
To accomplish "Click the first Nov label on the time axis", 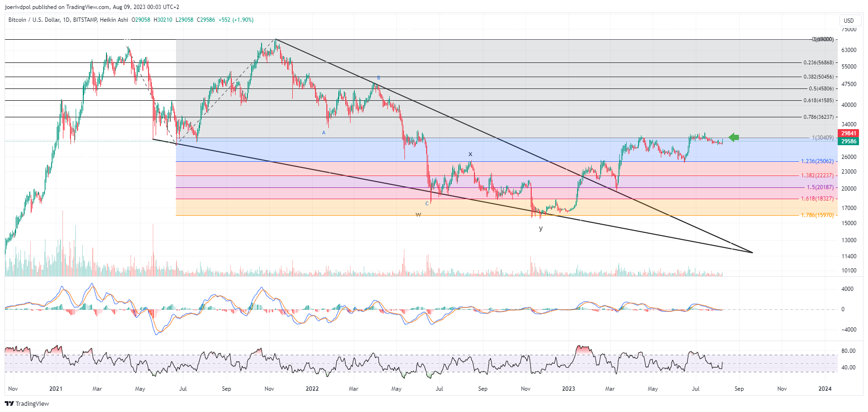I will tap(13, 389).
